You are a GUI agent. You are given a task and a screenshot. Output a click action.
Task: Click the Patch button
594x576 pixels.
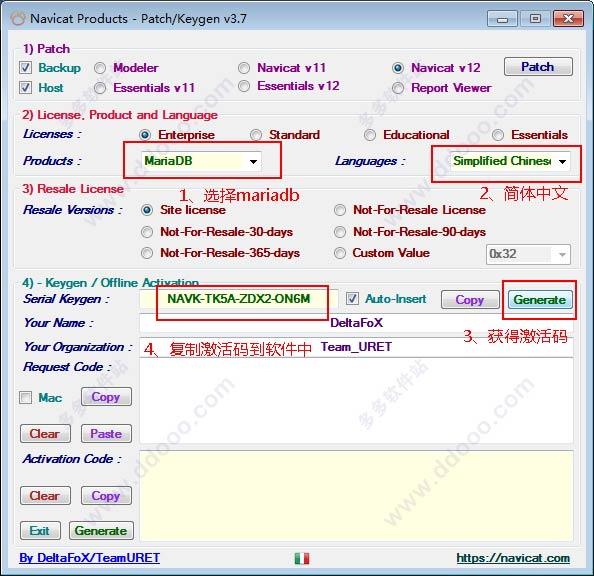[x=538, y=67]
